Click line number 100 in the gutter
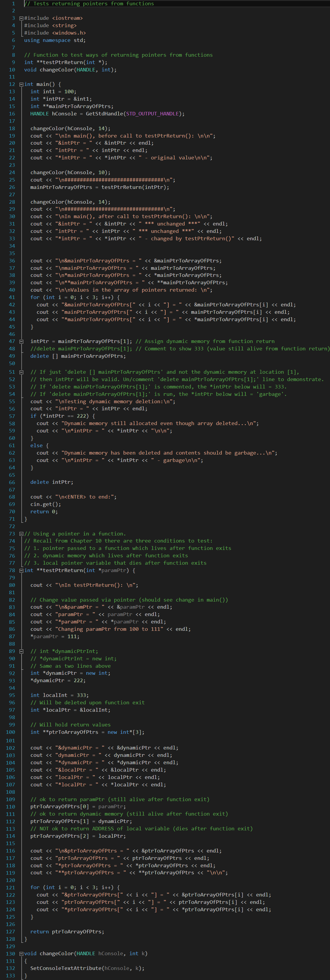This screenshot has width=330, height=980. tap(10, 732)
